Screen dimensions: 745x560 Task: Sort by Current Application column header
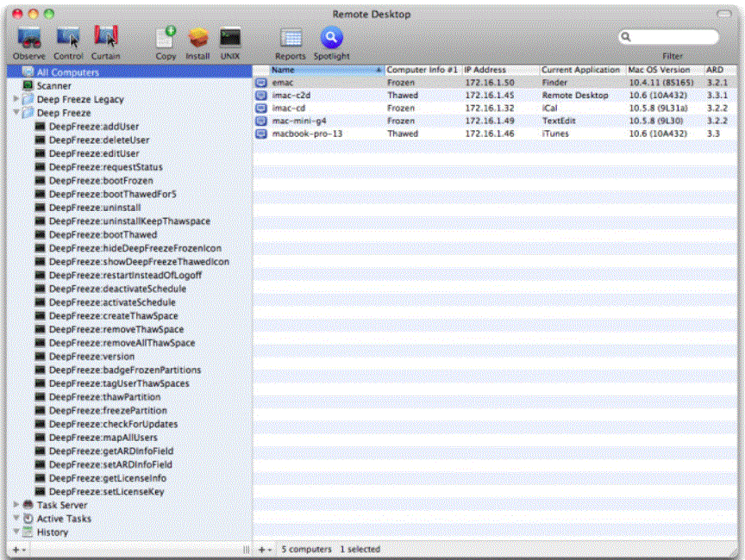583,70
